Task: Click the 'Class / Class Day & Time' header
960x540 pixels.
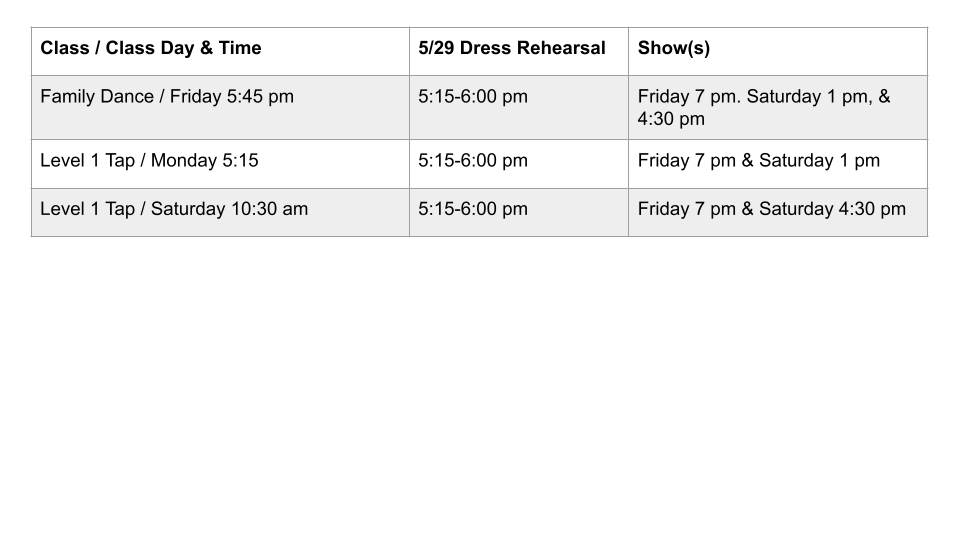Action: coord(151,48)
